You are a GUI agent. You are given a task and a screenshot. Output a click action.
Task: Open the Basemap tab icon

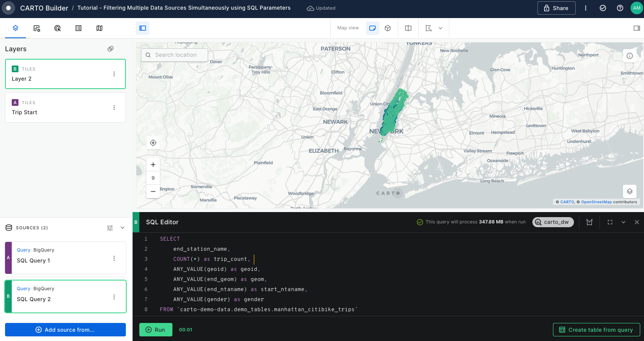click(99, 28)
